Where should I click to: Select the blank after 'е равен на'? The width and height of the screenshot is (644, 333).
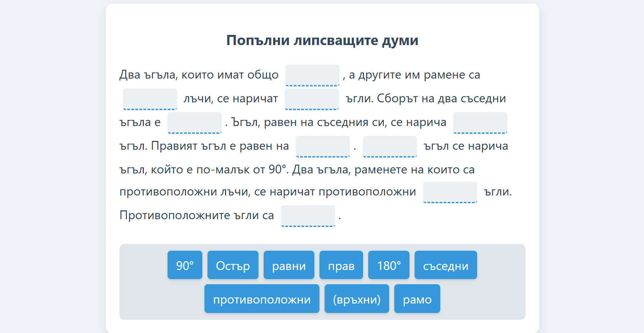323,146
